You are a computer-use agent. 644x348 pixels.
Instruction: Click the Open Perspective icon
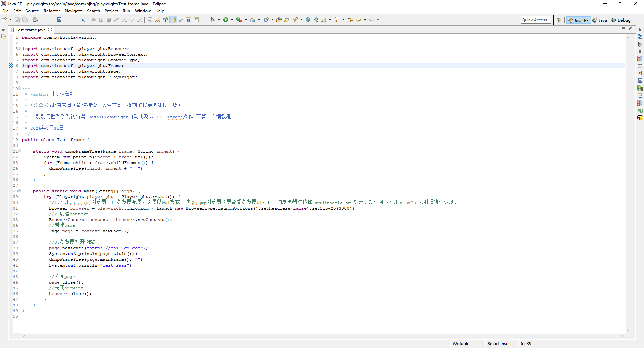(559, 20)
